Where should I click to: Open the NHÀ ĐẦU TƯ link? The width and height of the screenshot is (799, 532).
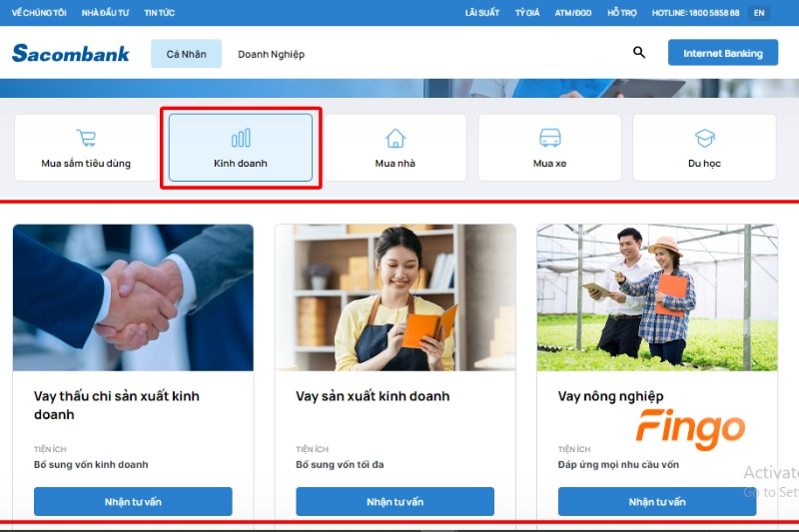pyautogui.click(x=105, y=13)
